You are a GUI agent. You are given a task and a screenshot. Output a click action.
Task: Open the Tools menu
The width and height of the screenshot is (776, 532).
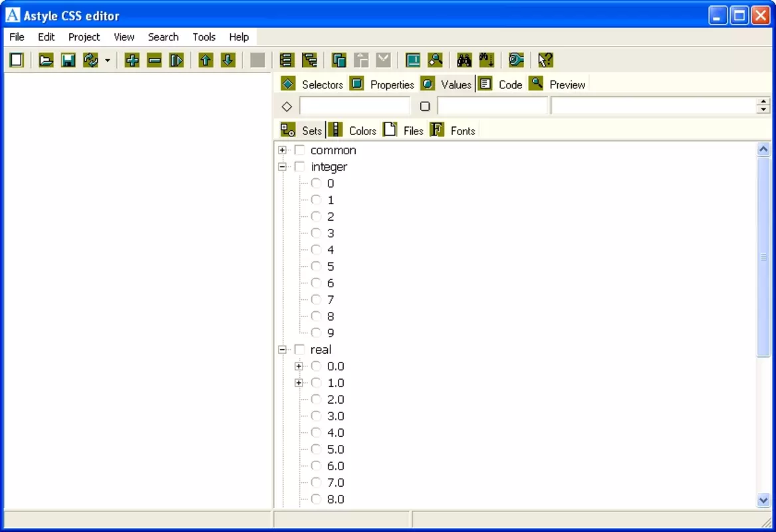(x=204, y=37)
